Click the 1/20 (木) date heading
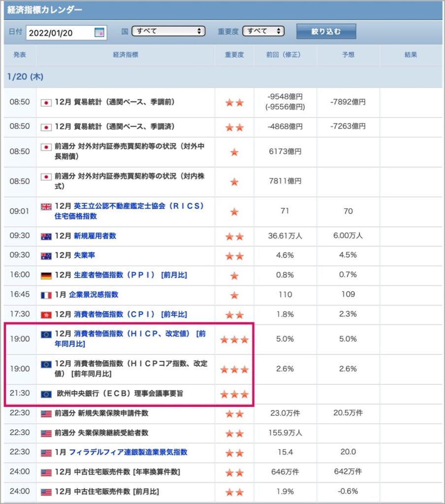Screen dimensions: 445x504 coord(25,77)
